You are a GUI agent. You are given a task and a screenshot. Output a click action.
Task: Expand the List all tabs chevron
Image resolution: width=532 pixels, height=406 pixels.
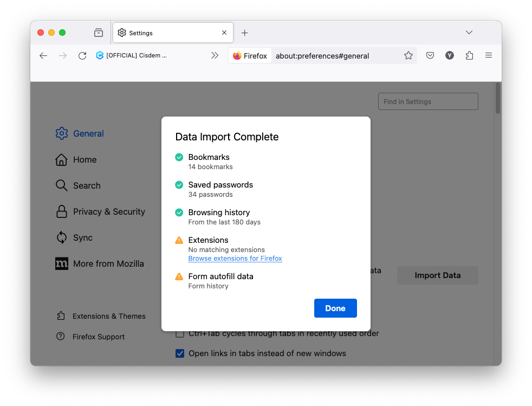(469, 33)
